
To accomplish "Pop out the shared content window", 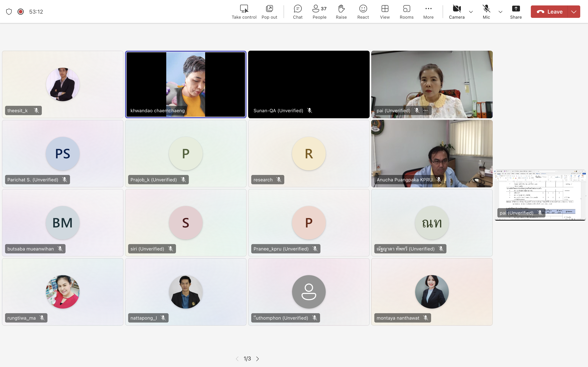I will point(269,12).
